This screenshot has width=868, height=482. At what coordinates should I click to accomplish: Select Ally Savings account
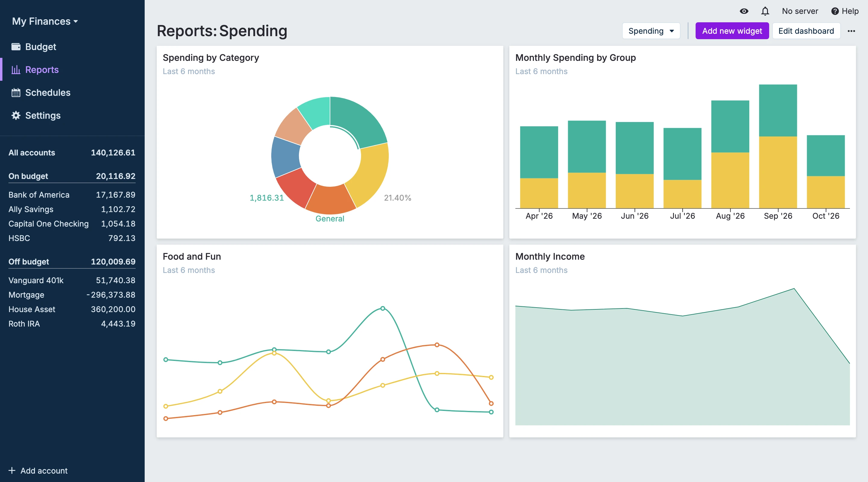[72, 209]
